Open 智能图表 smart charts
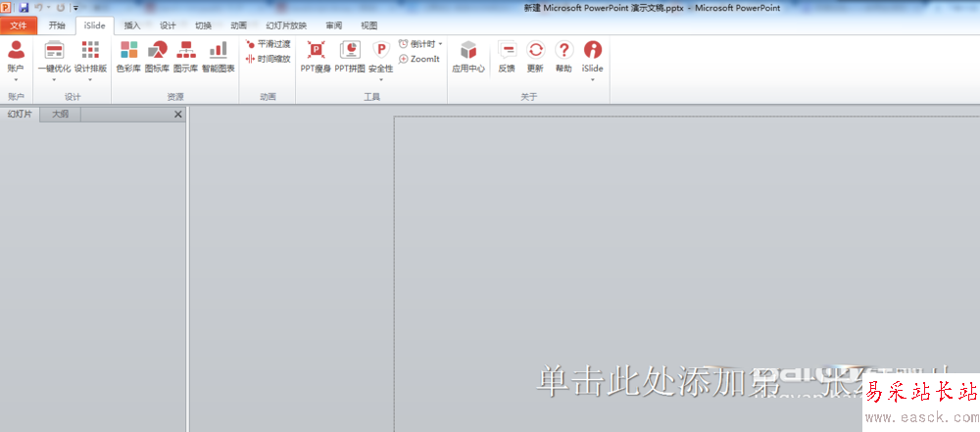Image resolution: width=980 pixels, height=432 pixels. point(218,57)
